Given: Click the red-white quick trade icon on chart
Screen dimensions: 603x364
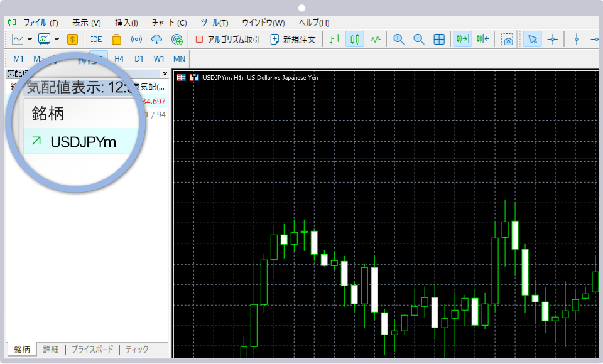Looking at the screenshot, I should [x=181, y=78].
